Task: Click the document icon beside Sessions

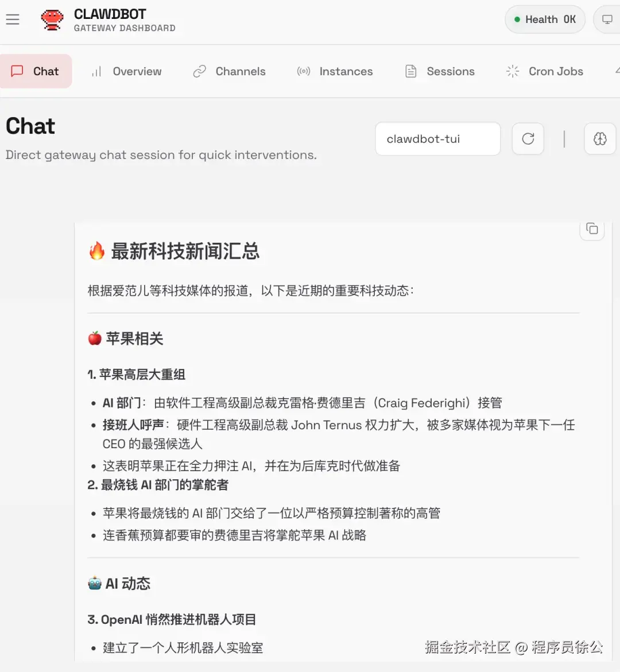Action: [x=411, y=71]
